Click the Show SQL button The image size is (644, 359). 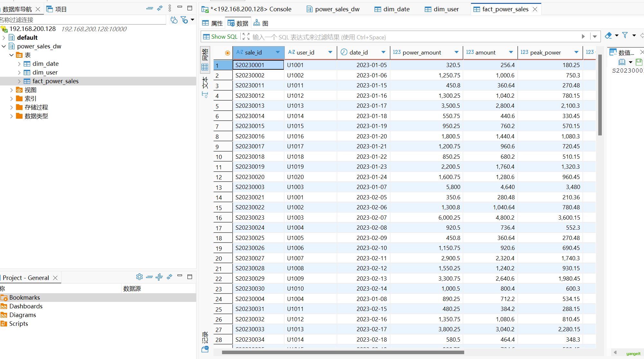tap(220, 37)
